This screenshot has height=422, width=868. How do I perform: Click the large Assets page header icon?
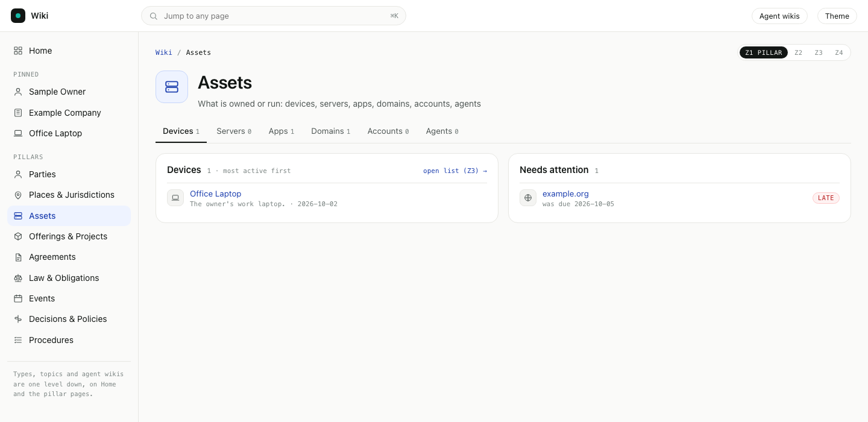172,87
